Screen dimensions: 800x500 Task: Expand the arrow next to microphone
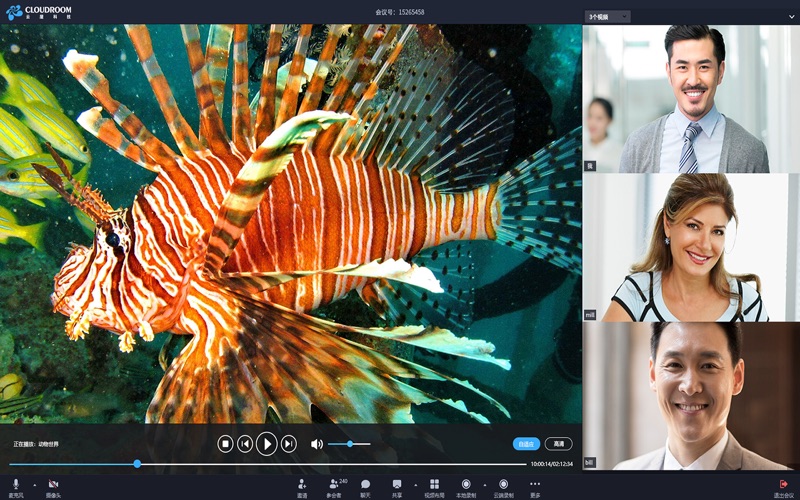pyautogui.click(x=34, y=485)
